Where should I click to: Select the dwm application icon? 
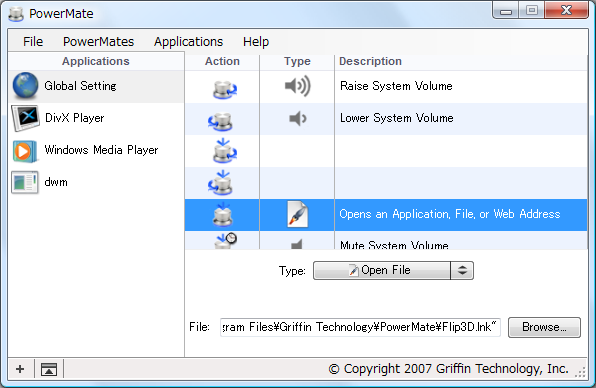pos(25,182)
